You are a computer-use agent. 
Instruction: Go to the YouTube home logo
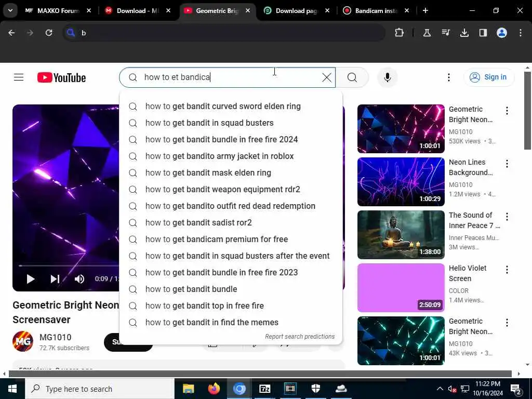[61, 78]
